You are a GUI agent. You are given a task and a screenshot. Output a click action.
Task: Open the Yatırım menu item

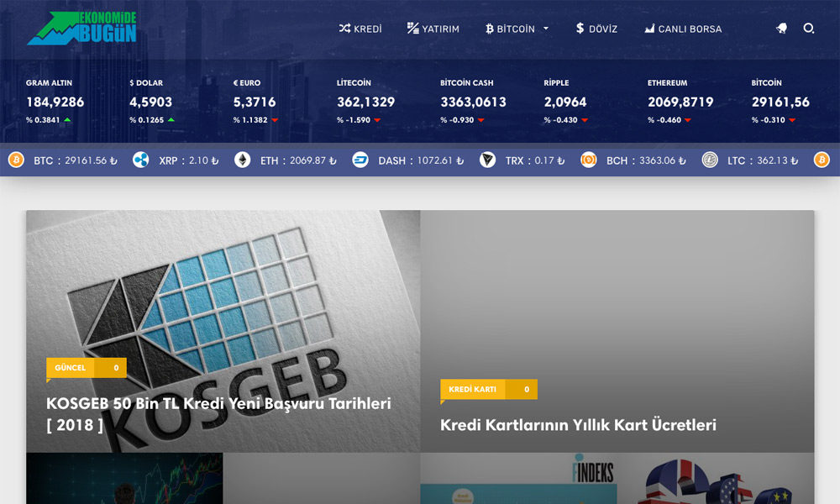click(x=433, y=29)
